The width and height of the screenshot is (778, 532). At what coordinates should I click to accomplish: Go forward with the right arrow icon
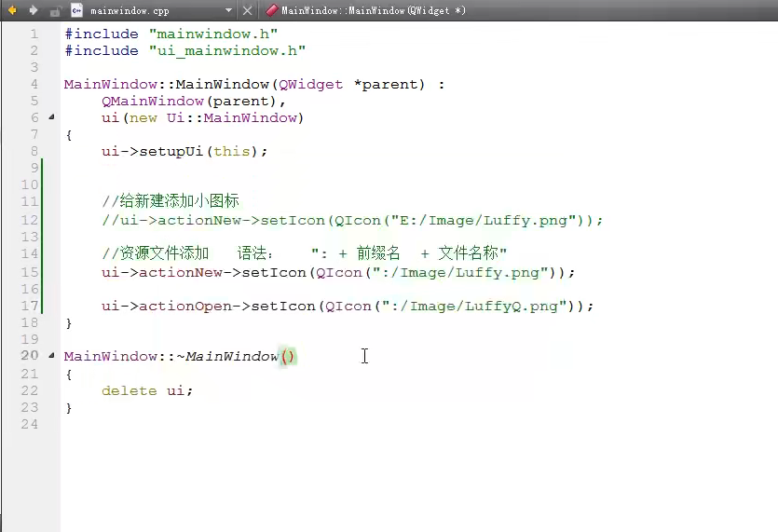[34, 10]
